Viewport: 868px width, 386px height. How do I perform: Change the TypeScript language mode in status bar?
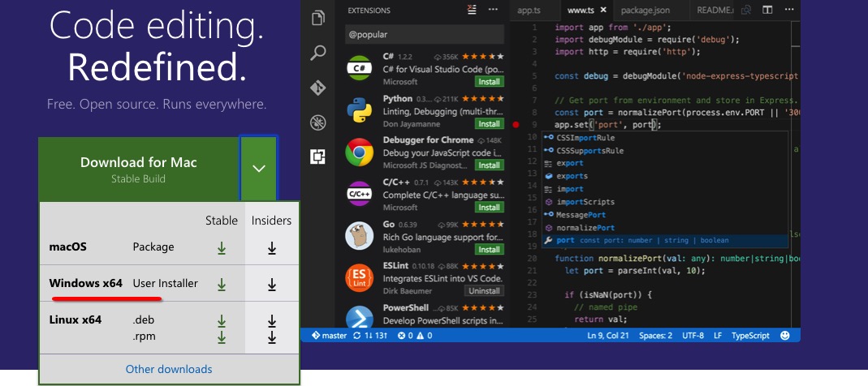(750, 335)
